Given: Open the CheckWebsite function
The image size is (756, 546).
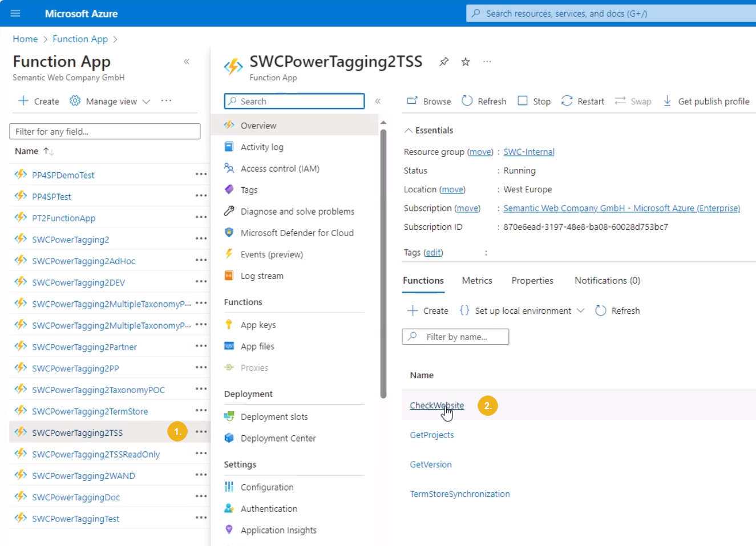Looking at the screenshot, I should pyautogui.click(x=436, y=405).
